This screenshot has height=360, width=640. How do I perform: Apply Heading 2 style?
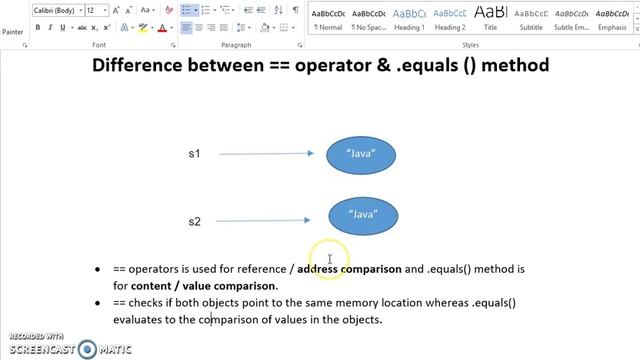pos(450,20)
